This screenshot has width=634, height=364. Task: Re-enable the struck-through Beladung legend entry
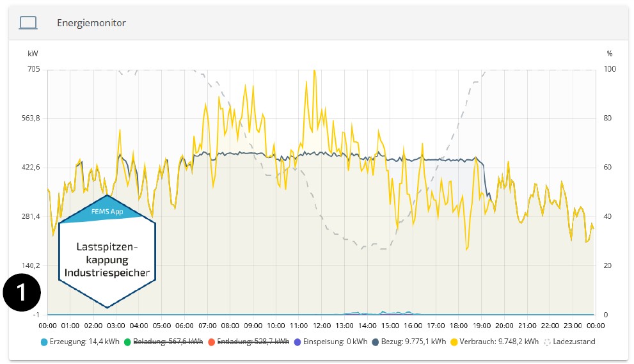point(163,342)
